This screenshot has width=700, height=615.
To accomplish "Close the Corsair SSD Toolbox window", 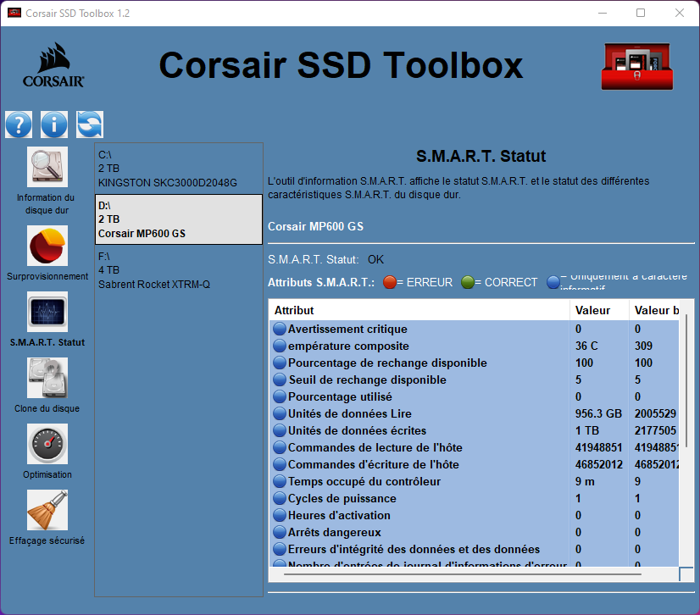I will (x=679, y=13).
